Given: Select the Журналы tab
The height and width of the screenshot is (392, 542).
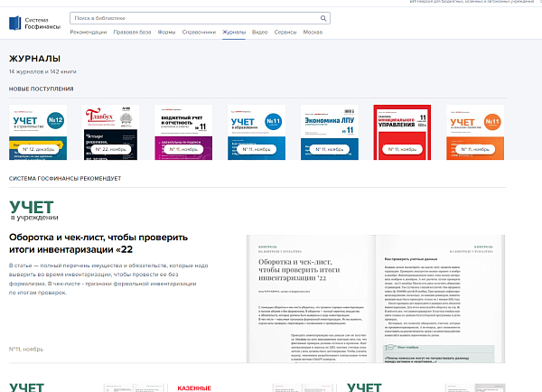Looking at the screenshot, I should point(234,32).
